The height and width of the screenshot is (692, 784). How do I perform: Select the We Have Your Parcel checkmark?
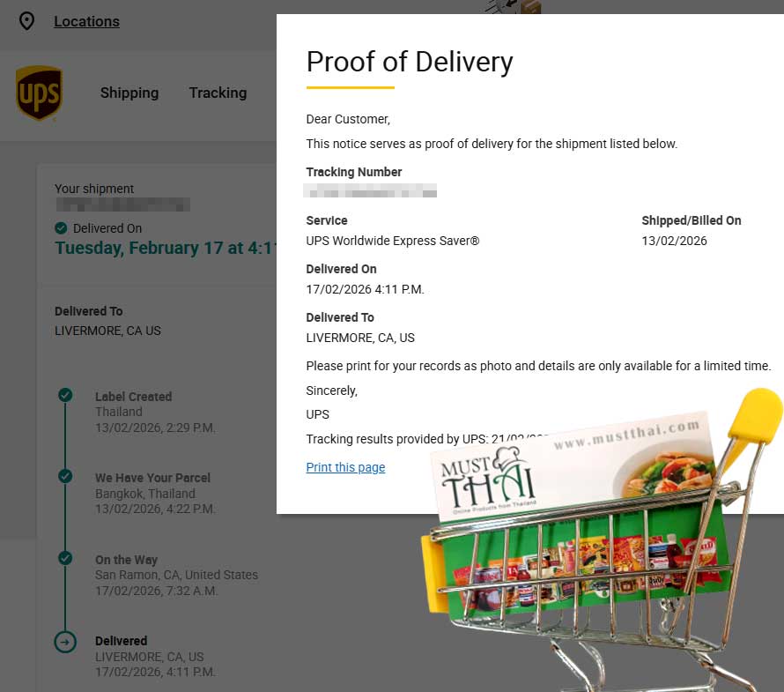[65, 476]
